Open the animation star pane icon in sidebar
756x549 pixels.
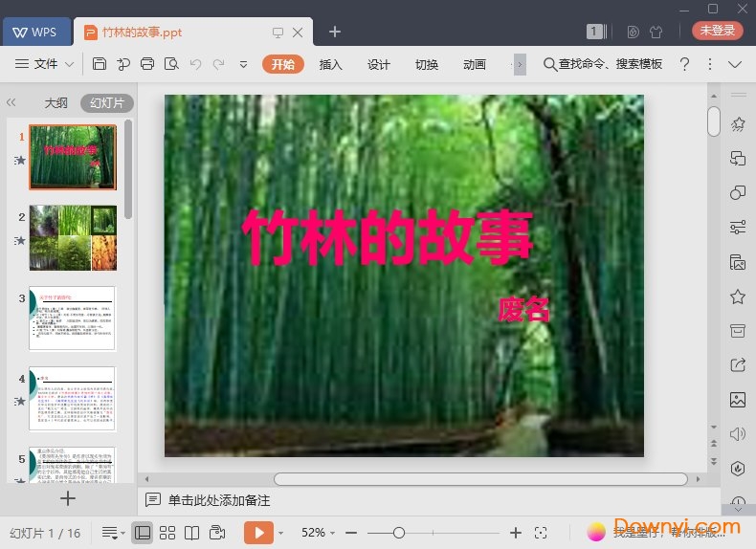tap(738, 124)
